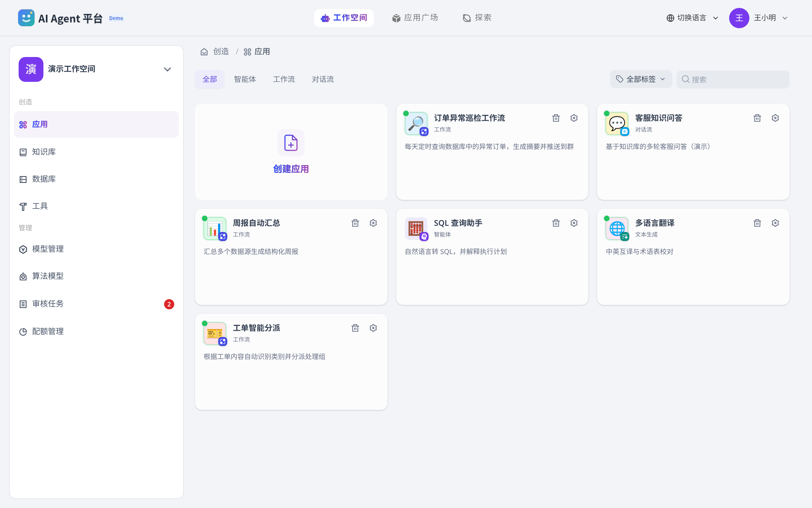Open settings for 多语言翻译
Screen dimensions: 812x508
pyautogui.click(x=775, y=223)
